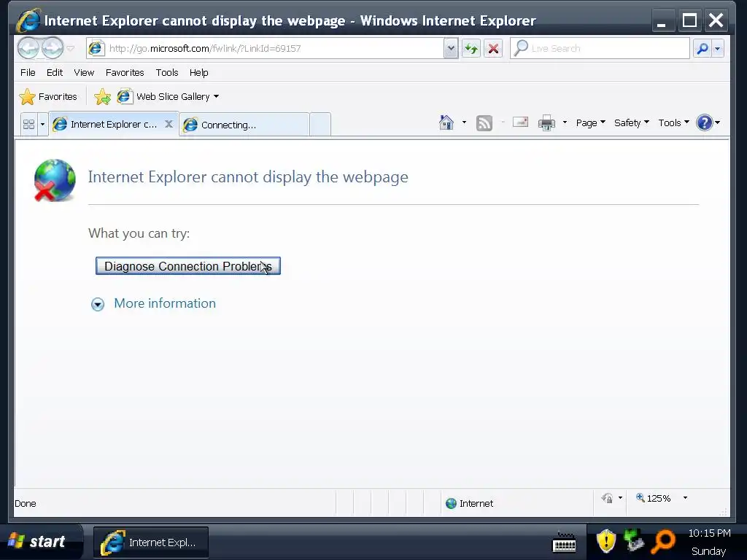Click the yellow security shield tray icon
Screen dimensions: 747x560
pyautogui.click(x=606, y=542)
